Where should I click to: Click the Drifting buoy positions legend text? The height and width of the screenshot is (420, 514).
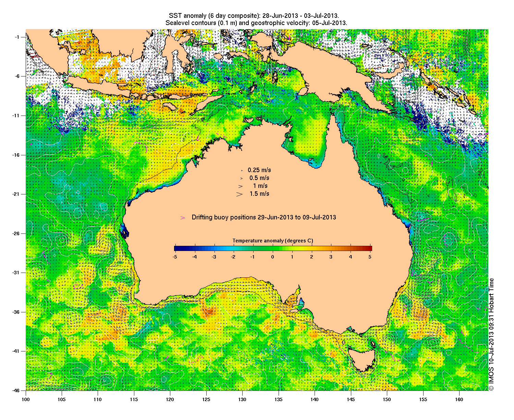click(264, 217)
